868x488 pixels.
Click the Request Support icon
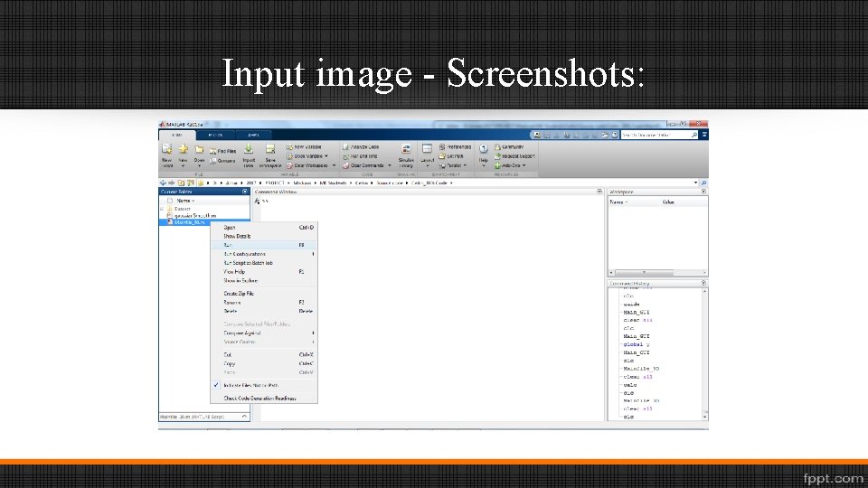497,156
